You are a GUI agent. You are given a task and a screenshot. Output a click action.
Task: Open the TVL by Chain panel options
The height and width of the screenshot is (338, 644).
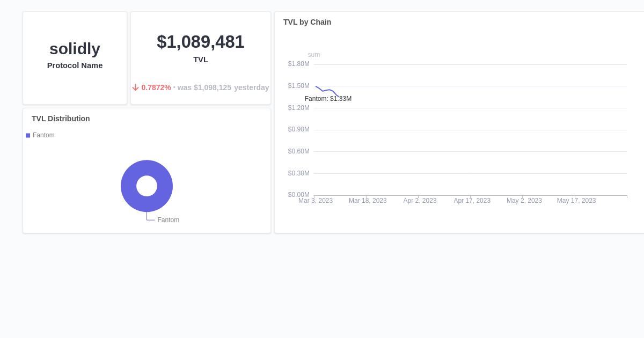[307, 22]
